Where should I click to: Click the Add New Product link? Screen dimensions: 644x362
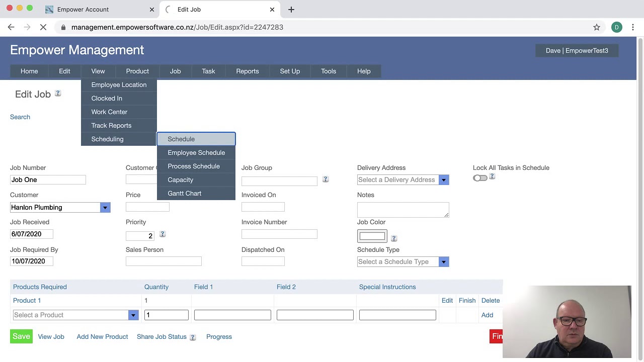(x=102, y=337)
